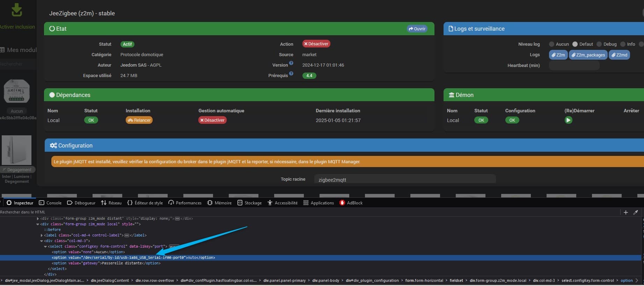Open the Stockage tab

click(x=249, y=203)
